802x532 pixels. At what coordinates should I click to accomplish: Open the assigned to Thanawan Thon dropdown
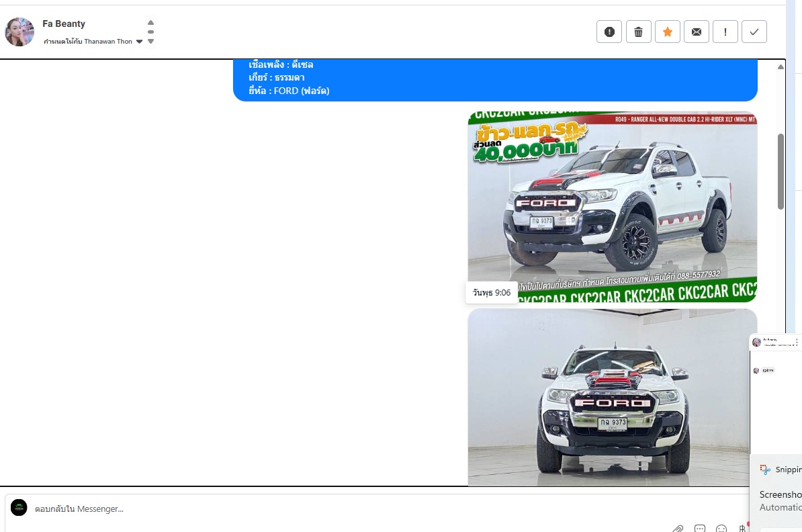(x=93, y=42)
